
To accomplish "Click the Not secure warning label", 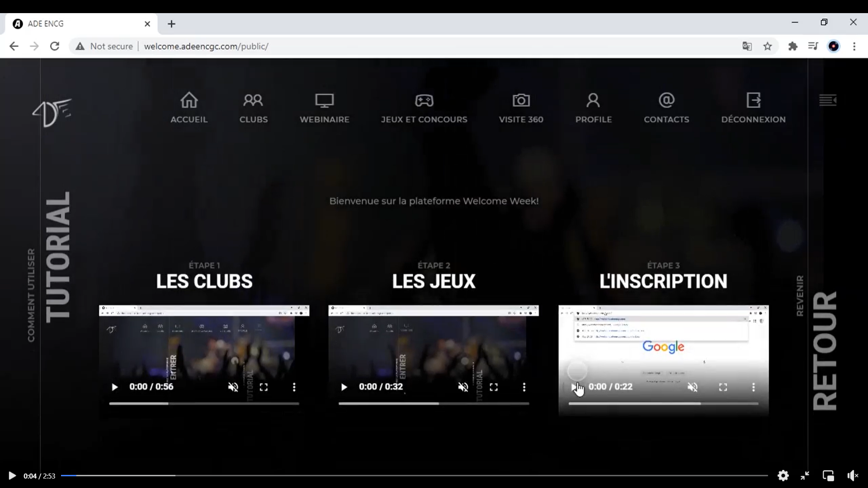I will (111, 46).
